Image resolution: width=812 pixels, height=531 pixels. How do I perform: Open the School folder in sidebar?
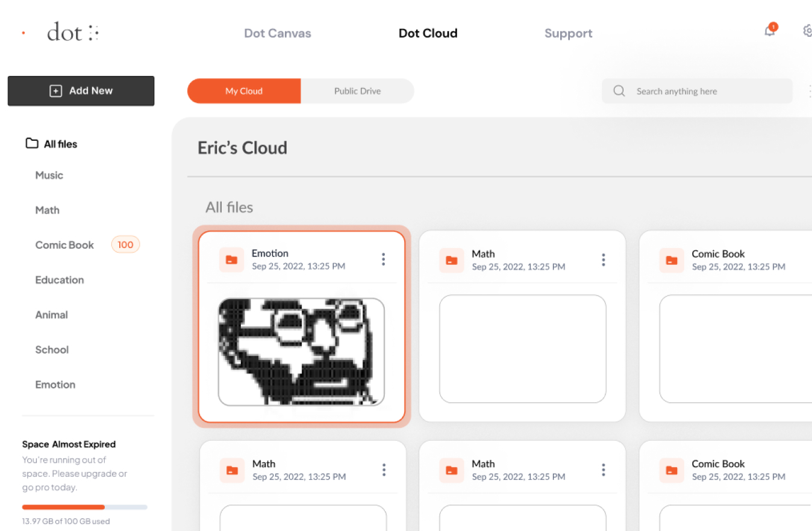click(x=52, y=350)
